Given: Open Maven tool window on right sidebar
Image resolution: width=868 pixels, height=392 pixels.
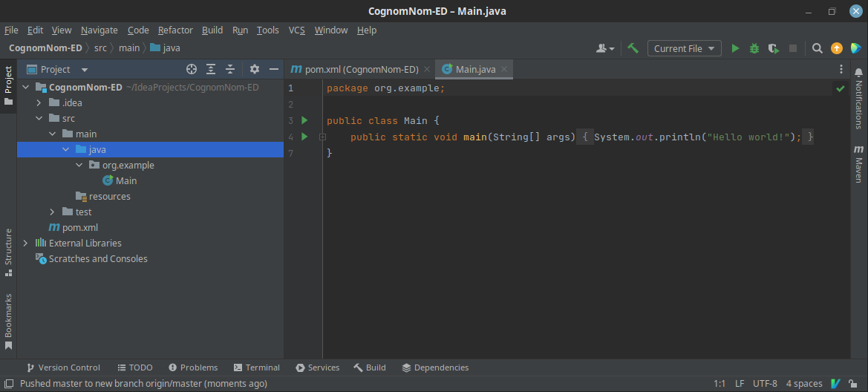Looking at the screenshot, I should 858,164.
